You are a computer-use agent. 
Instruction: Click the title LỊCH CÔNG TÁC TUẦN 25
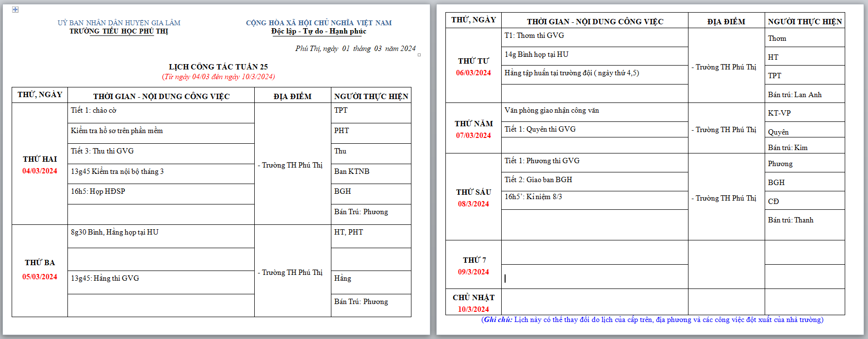(x=218, y=67)
